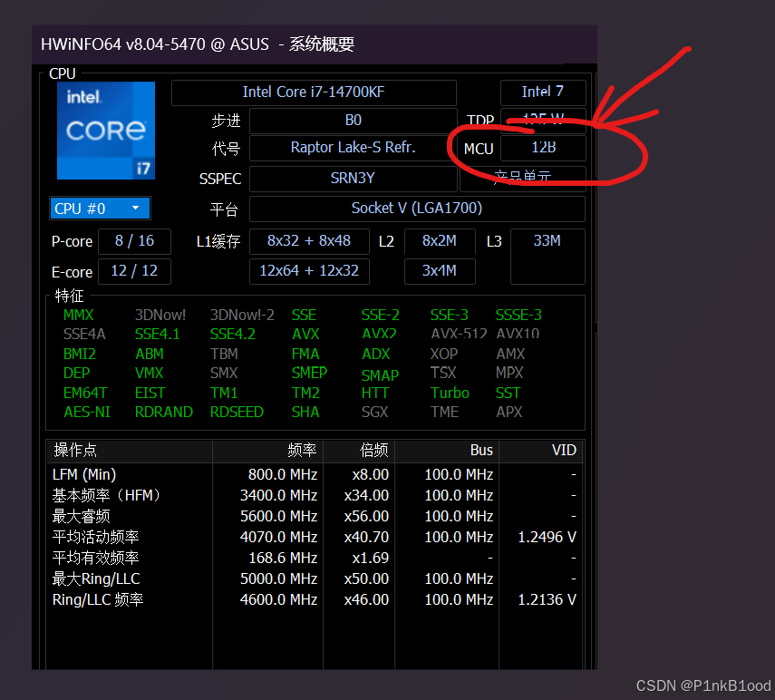Click the x40.70 multiplier value
The width and height of the screenshot is (775, 700).
click(x=366, y=537)
